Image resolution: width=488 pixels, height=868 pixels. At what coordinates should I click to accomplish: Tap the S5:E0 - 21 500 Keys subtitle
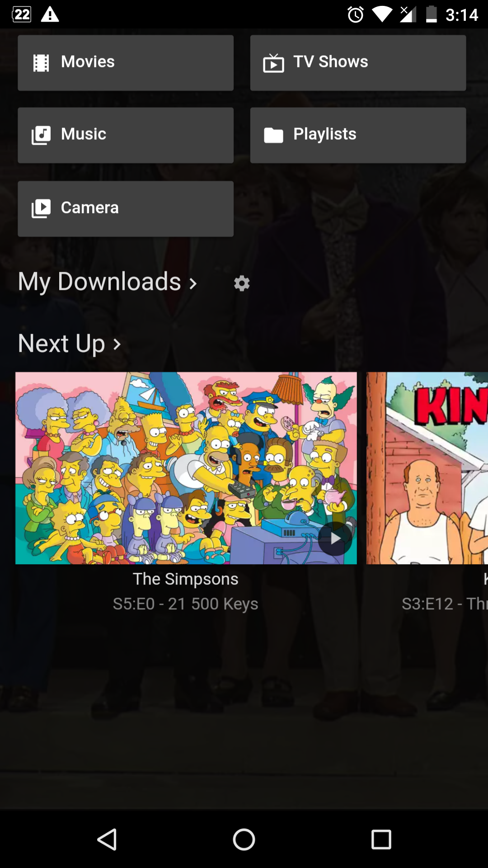(x=185, y=604)
